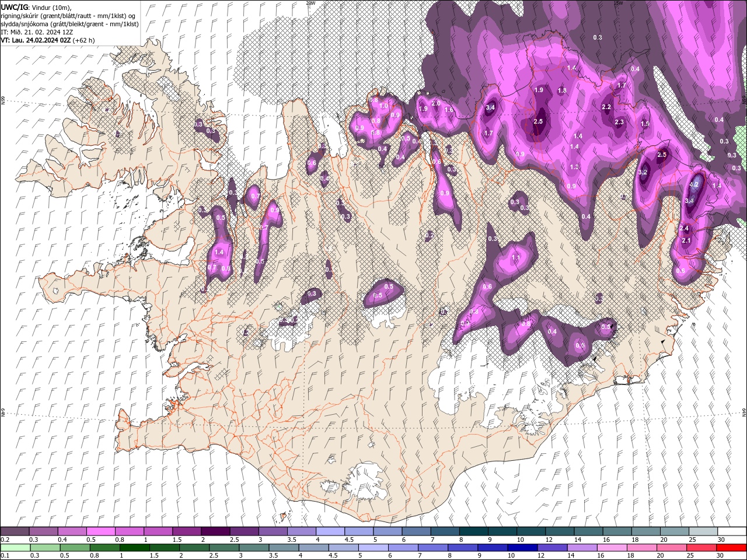Click the 'UWC/IG: Vindur (10m)' title text
747x560 pixels.
pos(37,7)
